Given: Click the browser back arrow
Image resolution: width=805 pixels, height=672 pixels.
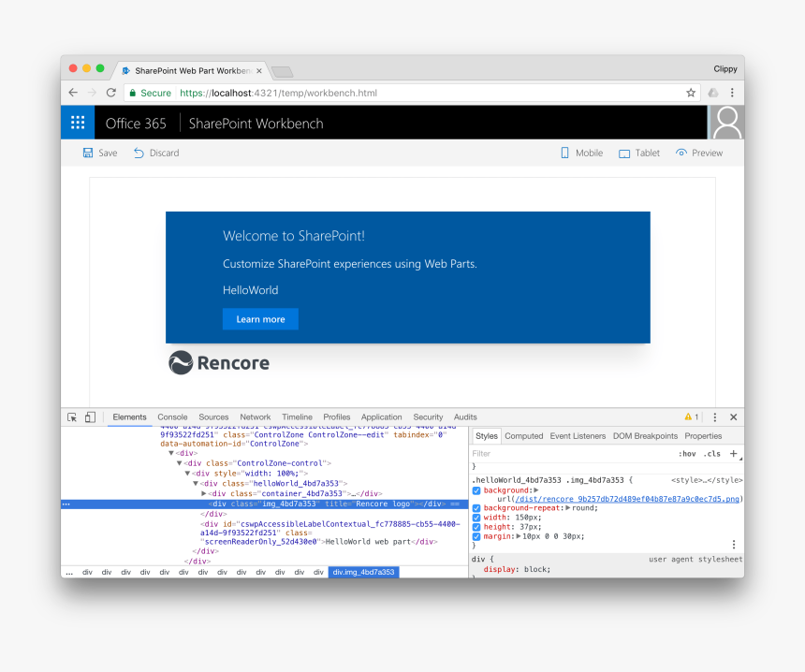Looking at the screenshot, I should [73, 93].
